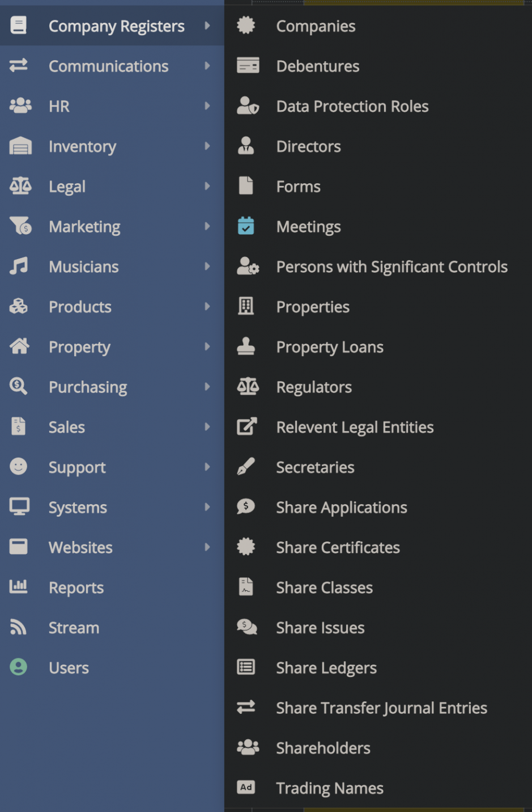Image resolution: width=532 pixels, height=812 pixels.
Task: Expand the HR submenu arrow
Action: [x=207, y=106]
